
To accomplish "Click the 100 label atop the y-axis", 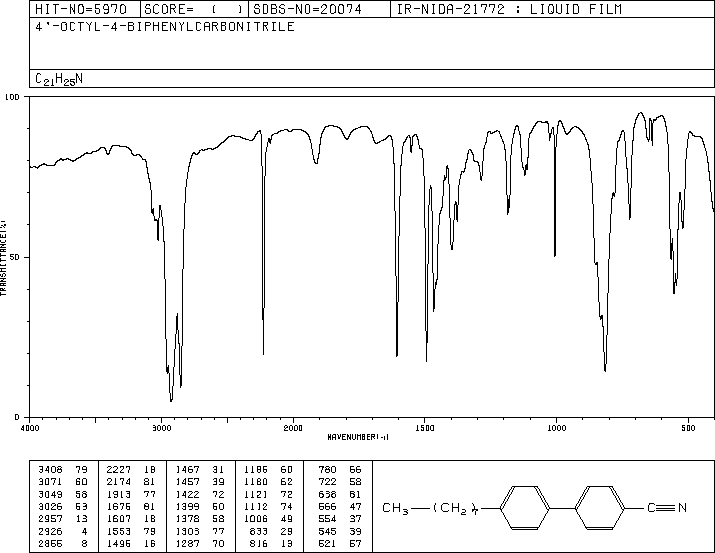I will (x=12, y=97).
